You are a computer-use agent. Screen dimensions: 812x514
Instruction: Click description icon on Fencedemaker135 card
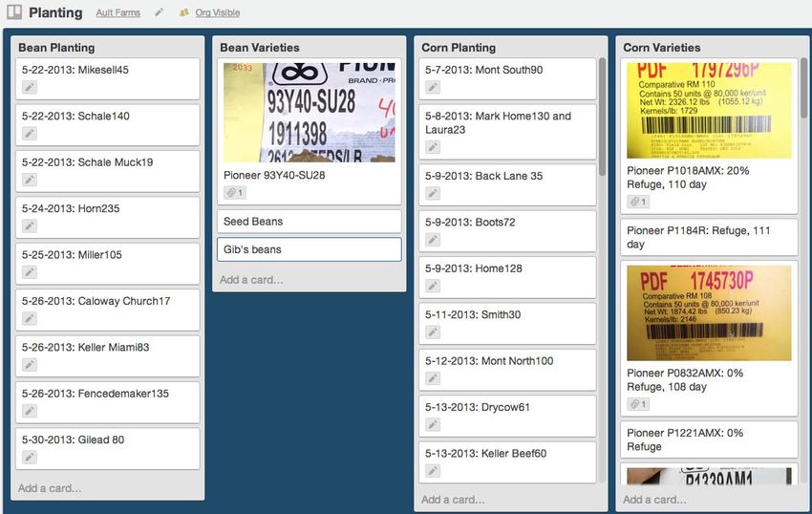tap(30, 411)
